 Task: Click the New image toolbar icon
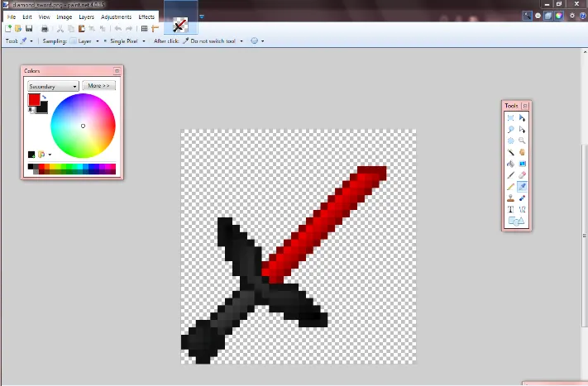pyautogui.click(x=8, y=28)
